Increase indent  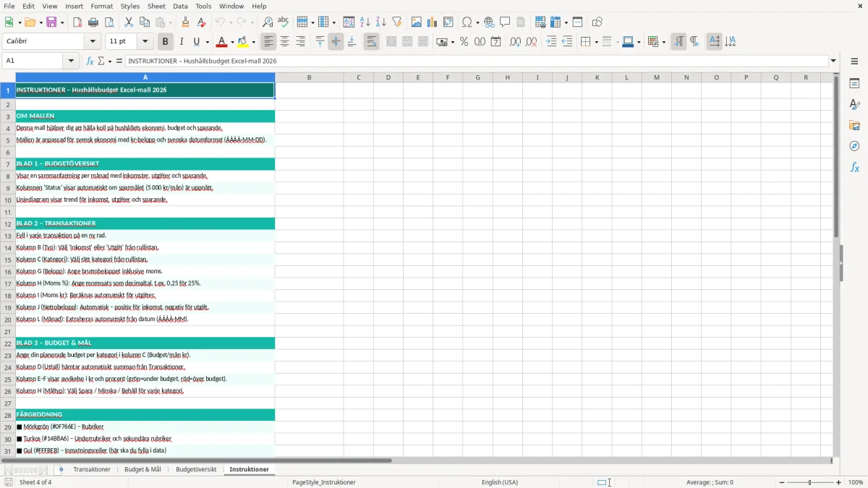pyautogui.click(x=551, y=42)
